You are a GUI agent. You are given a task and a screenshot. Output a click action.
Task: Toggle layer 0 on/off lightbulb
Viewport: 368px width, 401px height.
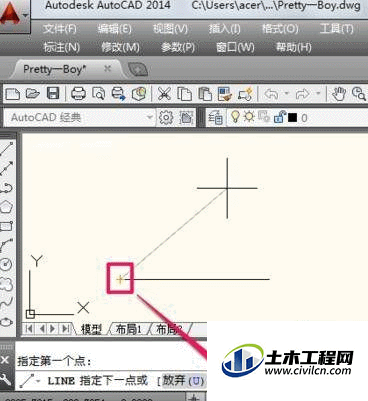click(235, 117)
